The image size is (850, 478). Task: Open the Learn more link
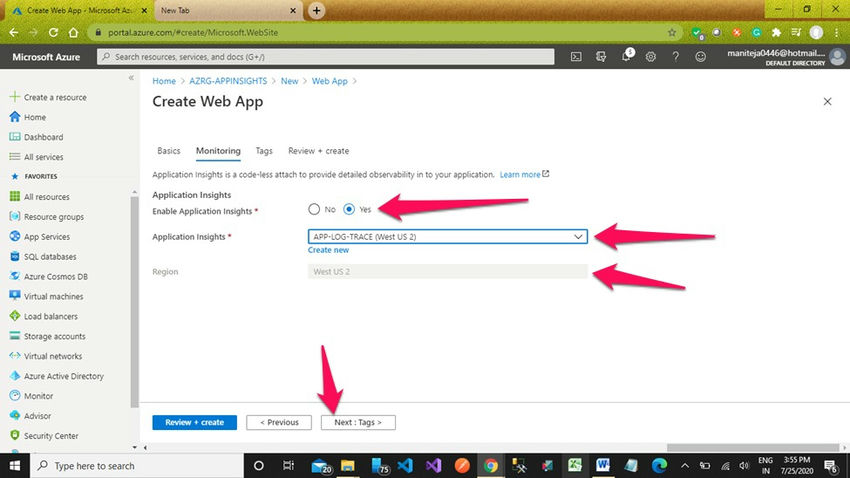[524, 175]
